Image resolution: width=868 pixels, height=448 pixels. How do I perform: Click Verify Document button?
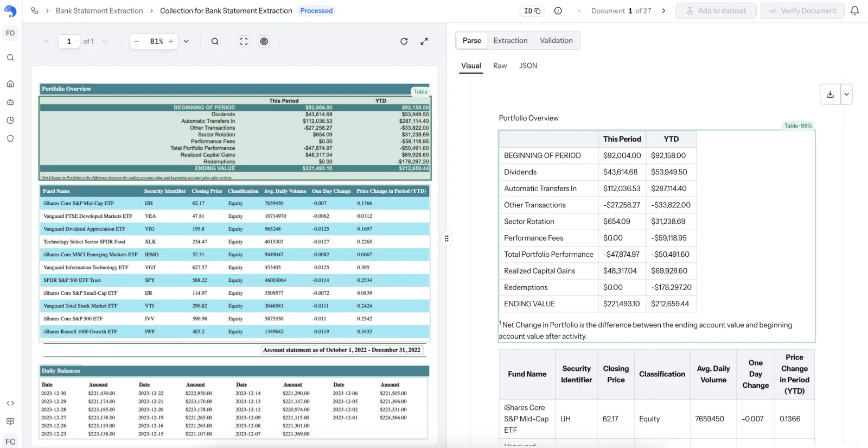click(x=802, y=11)
